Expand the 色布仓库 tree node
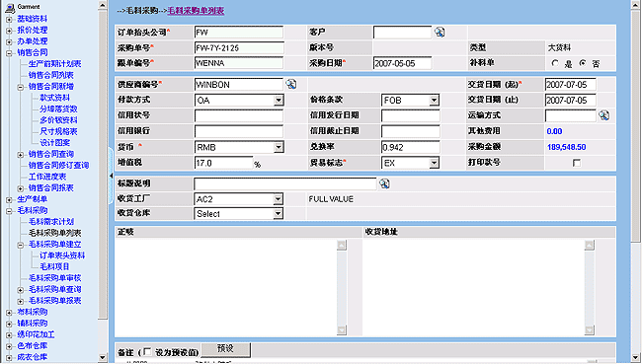Viewport: 642px width, 364px height. click(x=9, y=346)
